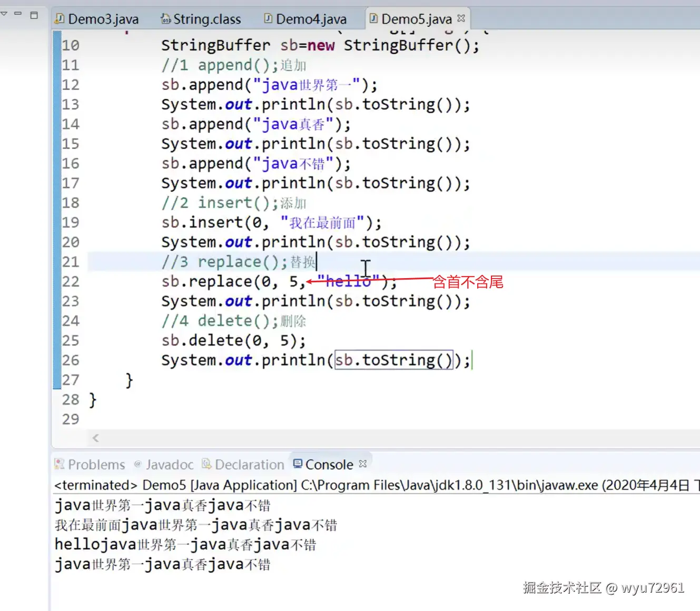700x611 pixels.
Task: Click line number 19 in the gutter
Action: pos(71,222)
